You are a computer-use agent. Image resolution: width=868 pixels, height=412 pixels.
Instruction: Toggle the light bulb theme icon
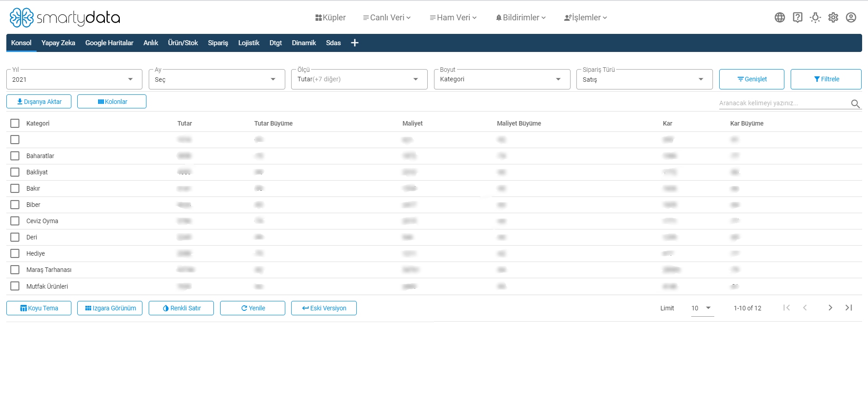816,18
